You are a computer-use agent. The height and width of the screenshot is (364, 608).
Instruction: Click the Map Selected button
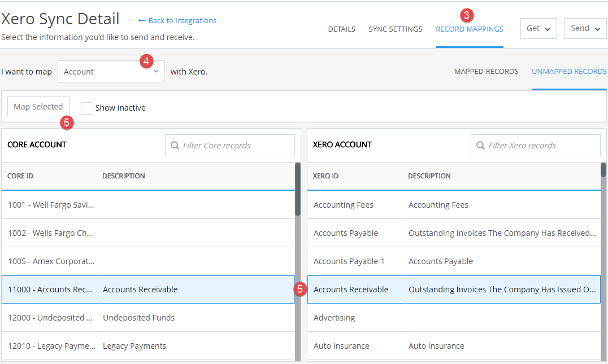pos(38,107)
